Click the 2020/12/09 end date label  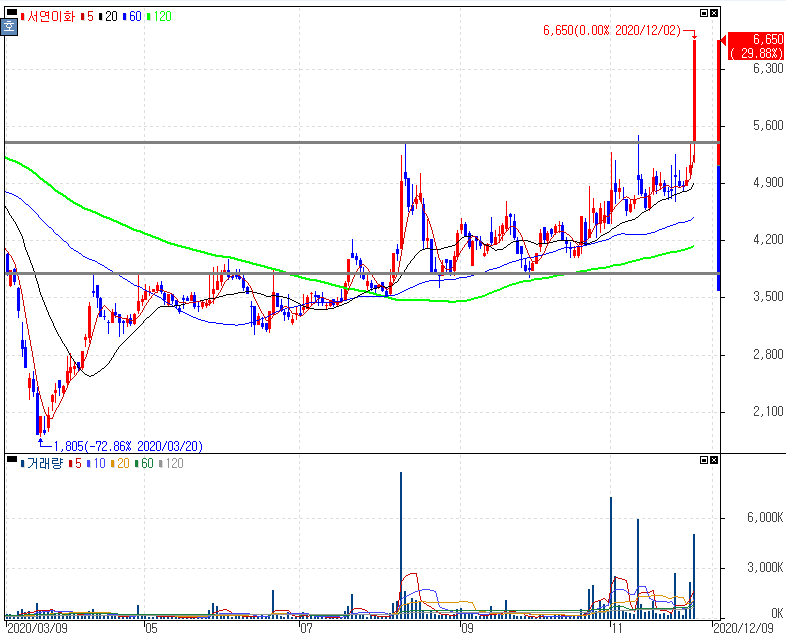[x=743, y=628]
